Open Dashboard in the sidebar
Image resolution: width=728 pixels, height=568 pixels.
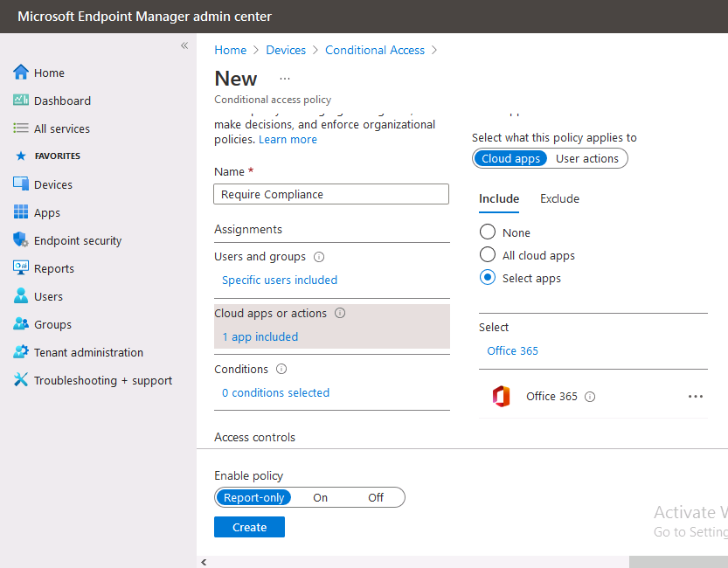[62, 100]
